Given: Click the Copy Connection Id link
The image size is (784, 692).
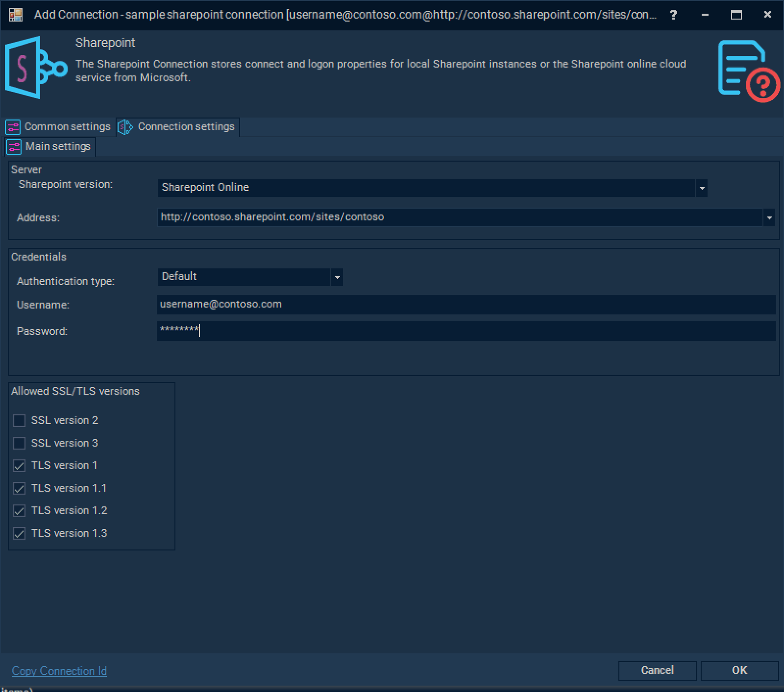Looking at the screenshot, I should click(x=59, y=671).
